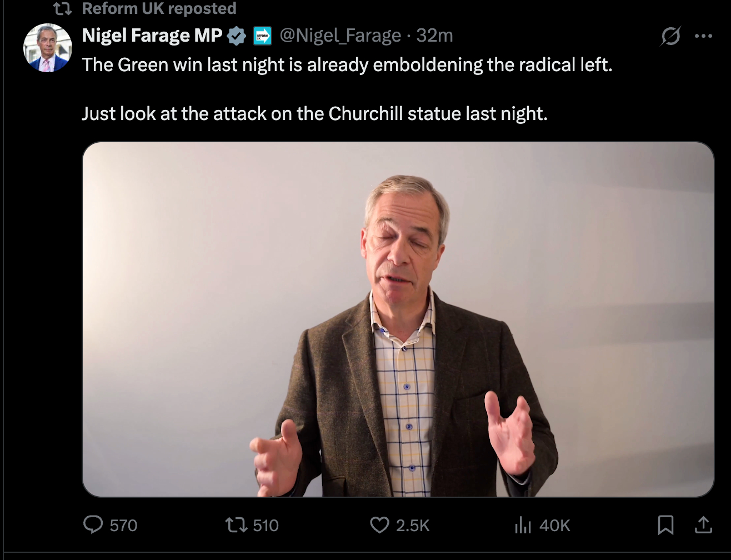Open Nigel Farage's profile picture

point(48,48)
